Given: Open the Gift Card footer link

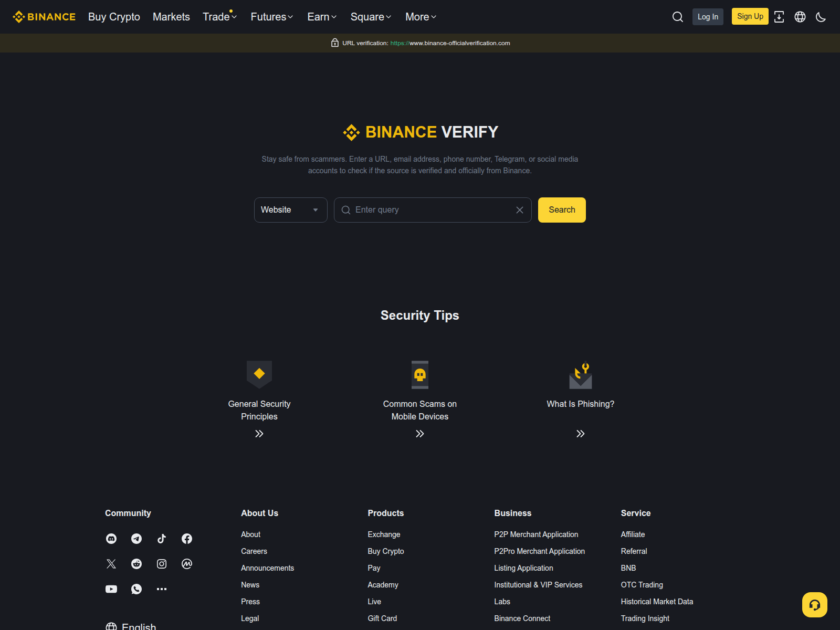Looking at the screenshot, I should tap(382, 618).
